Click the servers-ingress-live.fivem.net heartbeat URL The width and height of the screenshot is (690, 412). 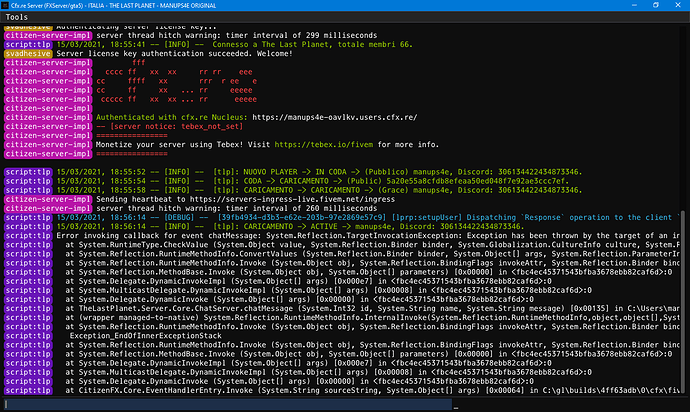tap(292, 199)
